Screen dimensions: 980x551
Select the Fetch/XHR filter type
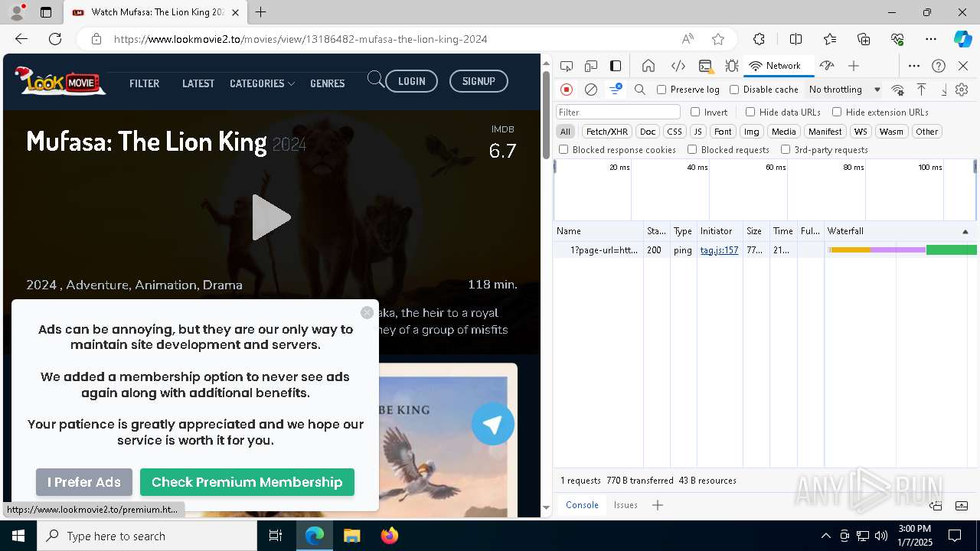[x=607, y=132]
